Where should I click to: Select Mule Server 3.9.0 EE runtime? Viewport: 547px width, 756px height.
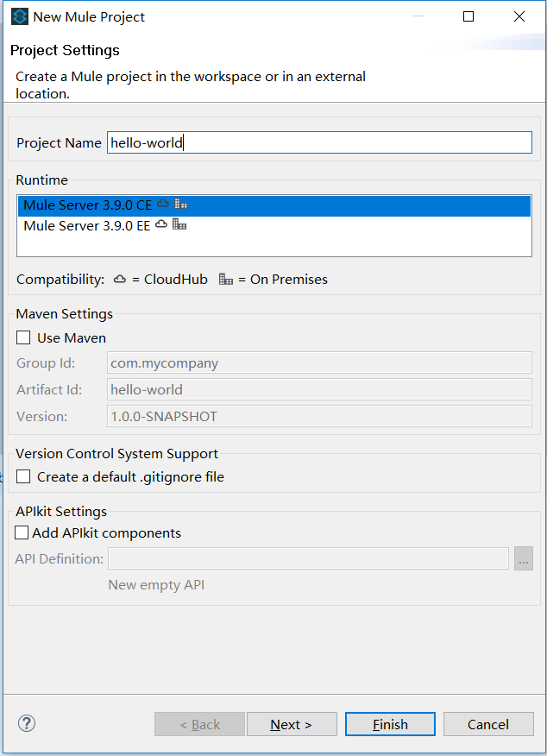coord(274,225)
